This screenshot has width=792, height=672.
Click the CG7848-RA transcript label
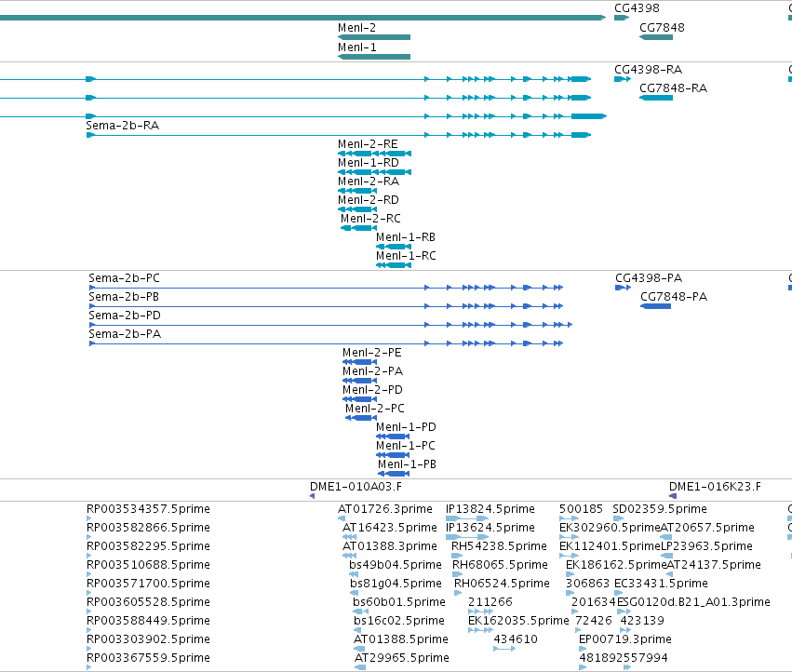point(673,88)
